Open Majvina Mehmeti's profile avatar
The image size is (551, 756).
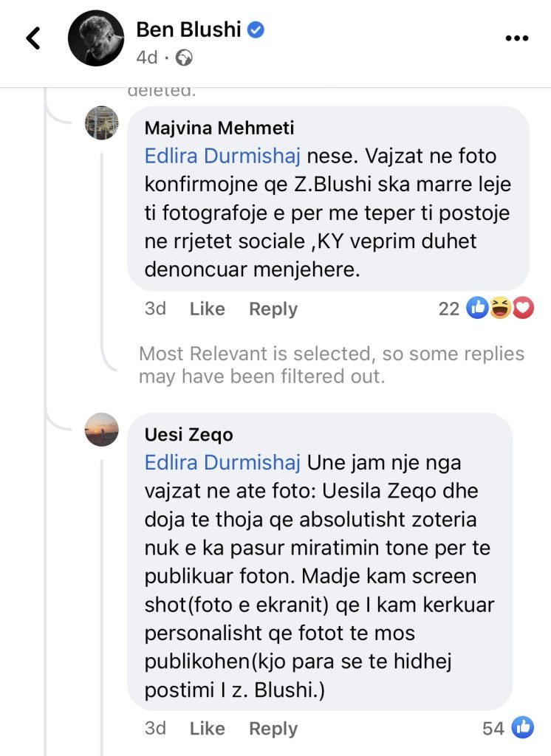102,123
